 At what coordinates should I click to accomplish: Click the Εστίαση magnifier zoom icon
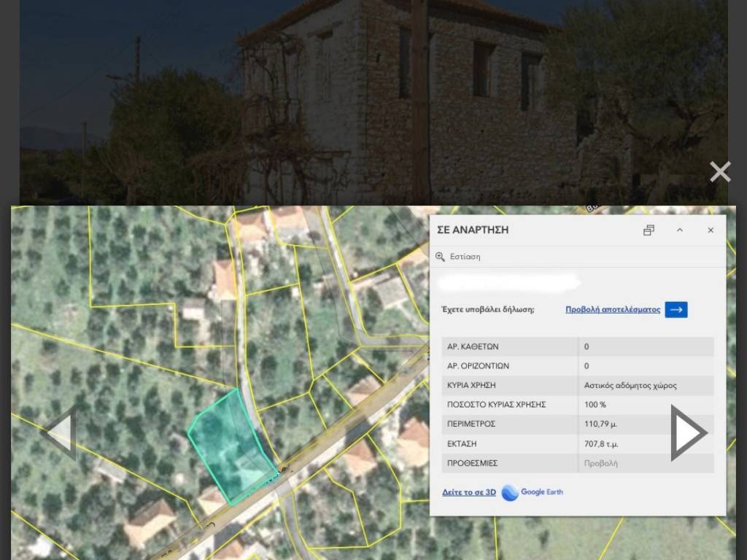[440, 257]
